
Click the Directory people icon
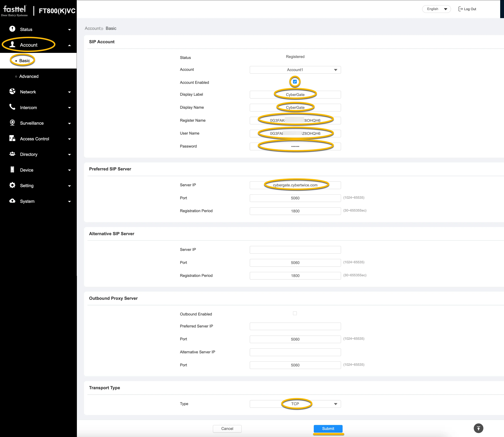click(12, 154)
